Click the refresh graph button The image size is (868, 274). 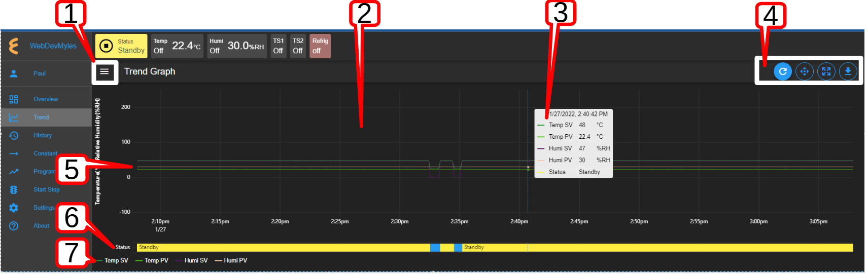click(x=783, y=71)
